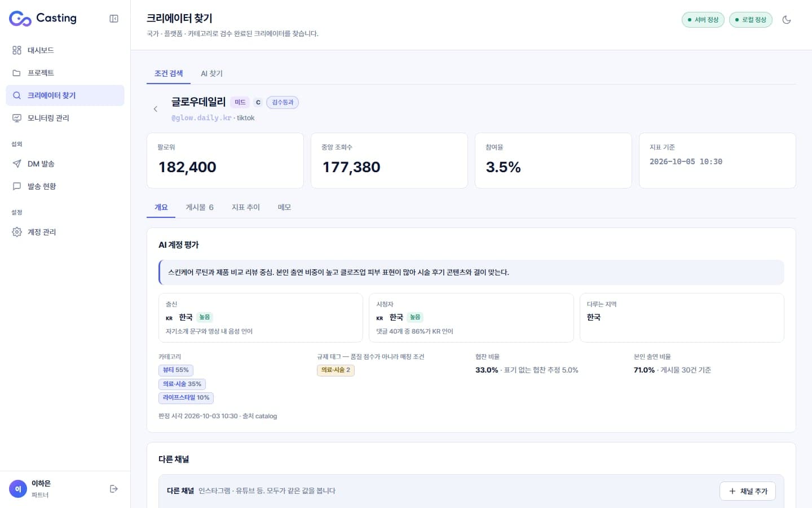Image resolution: width=812 pixels, height=508 pixels.
Task: Click the DM 발송 paper plane icon
Action: (x=17, y=164)
